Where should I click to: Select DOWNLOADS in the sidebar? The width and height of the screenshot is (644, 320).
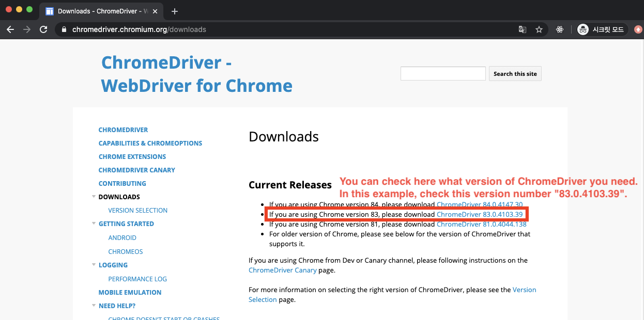coord(119,197)
